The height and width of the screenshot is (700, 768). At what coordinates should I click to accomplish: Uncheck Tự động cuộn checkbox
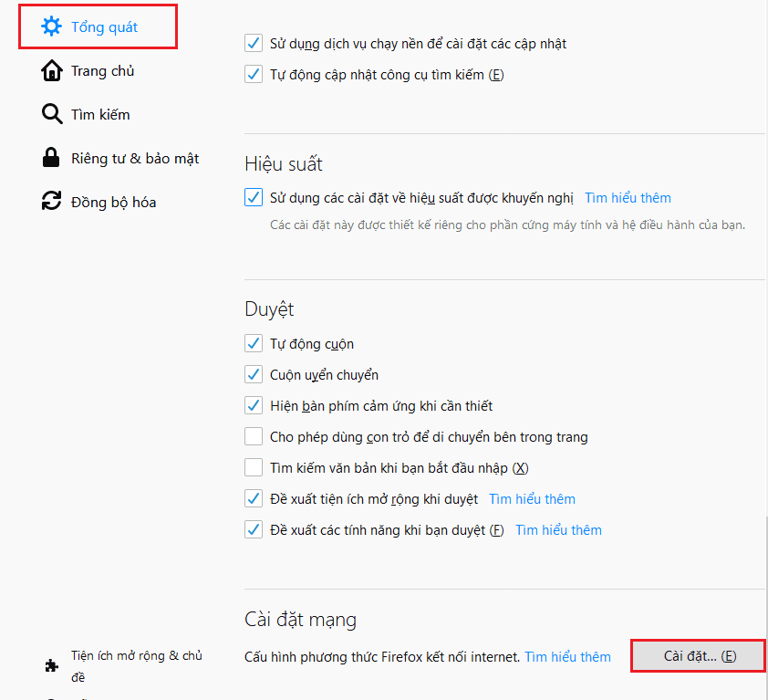coord(254,344)
